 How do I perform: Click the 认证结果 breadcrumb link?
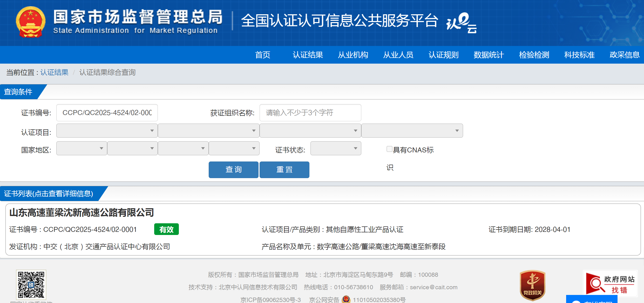54,72
